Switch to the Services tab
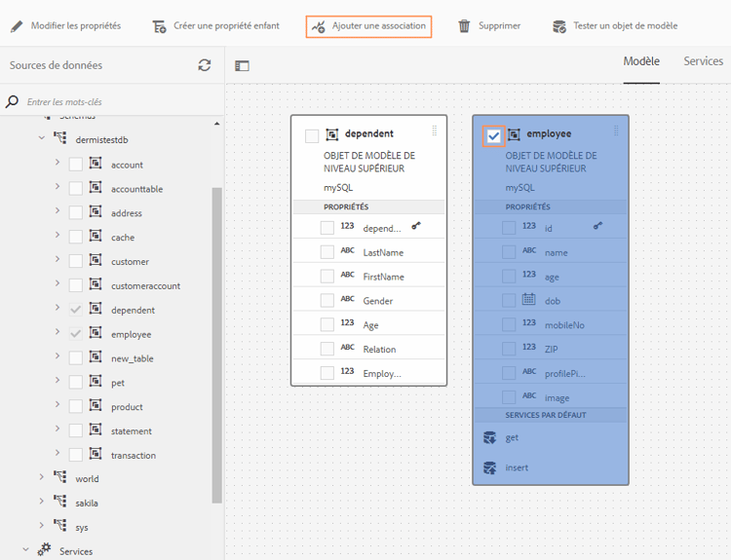 [x=703, y=61]
